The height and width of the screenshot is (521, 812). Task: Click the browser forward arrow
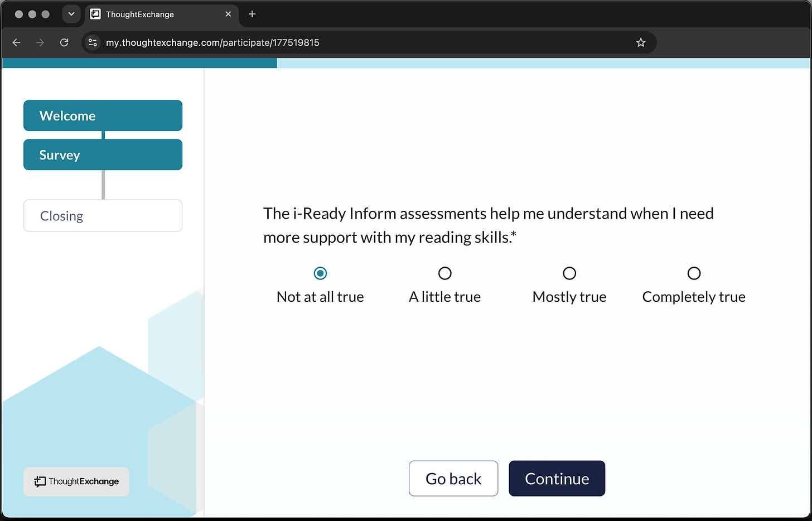tap(40, 42)
